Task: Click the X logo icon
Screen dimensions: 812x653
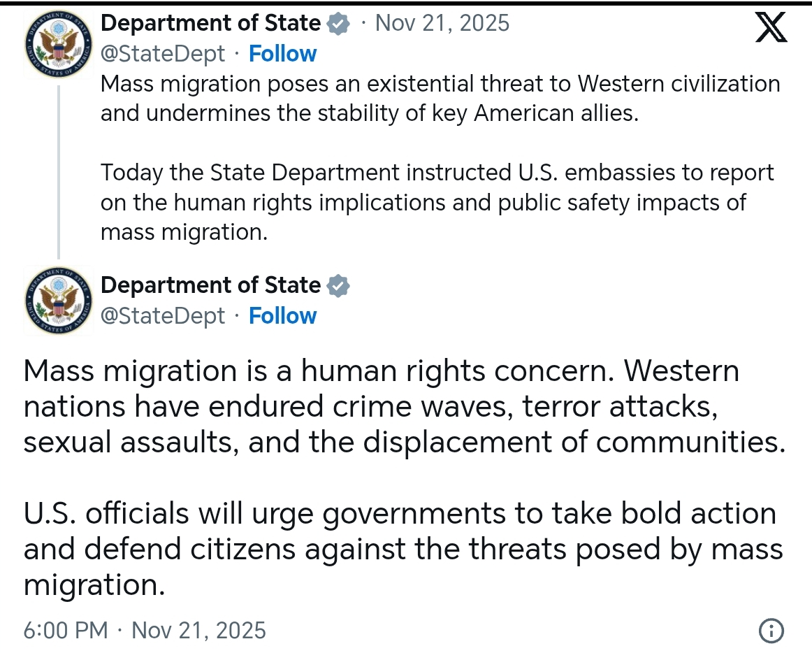Action: coord(771,28)
